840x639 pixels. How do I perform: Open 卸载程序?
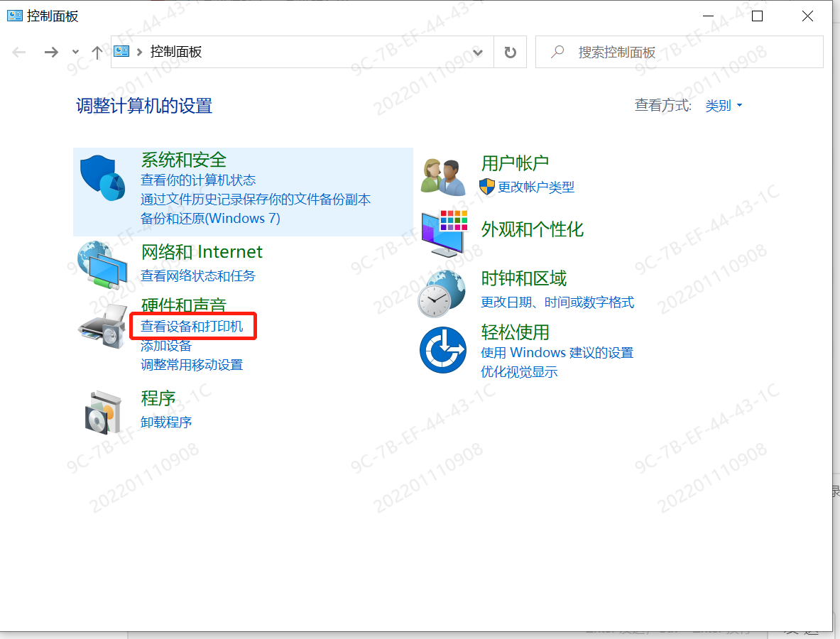click(x=165, y=422)
